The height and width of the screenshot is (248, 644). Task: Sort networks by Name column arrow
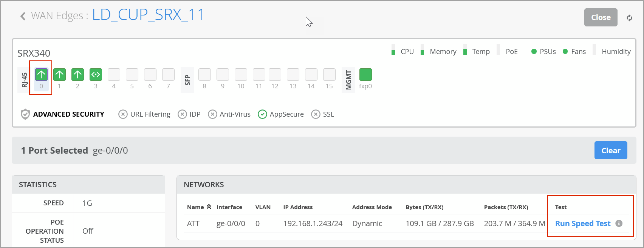click(x=209, y=207)
